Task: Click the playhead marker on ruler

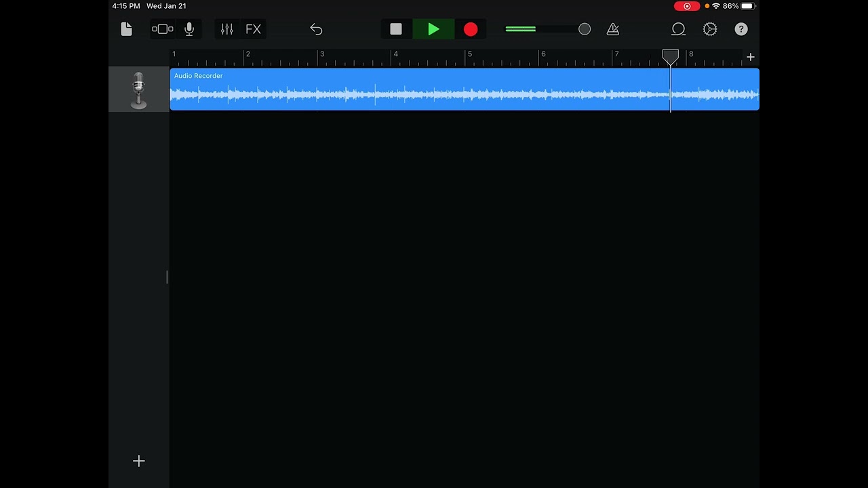Action: (x=670, y=57)
